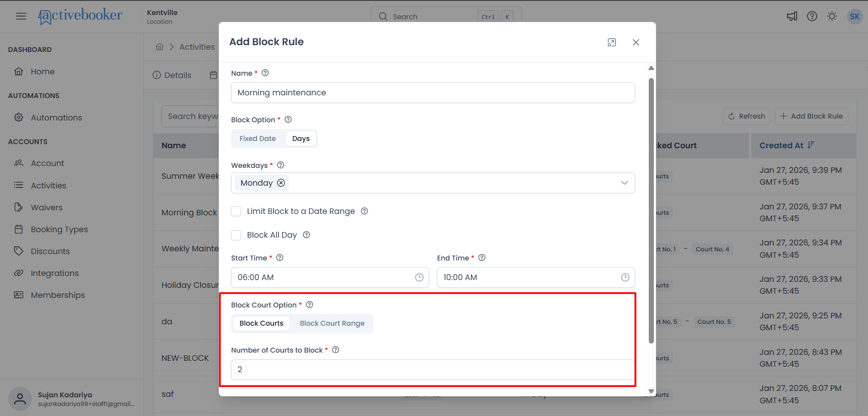Click the home breadcrumb icon
Image resolution: width=868 pixels, height=416 pixels.
159,47
